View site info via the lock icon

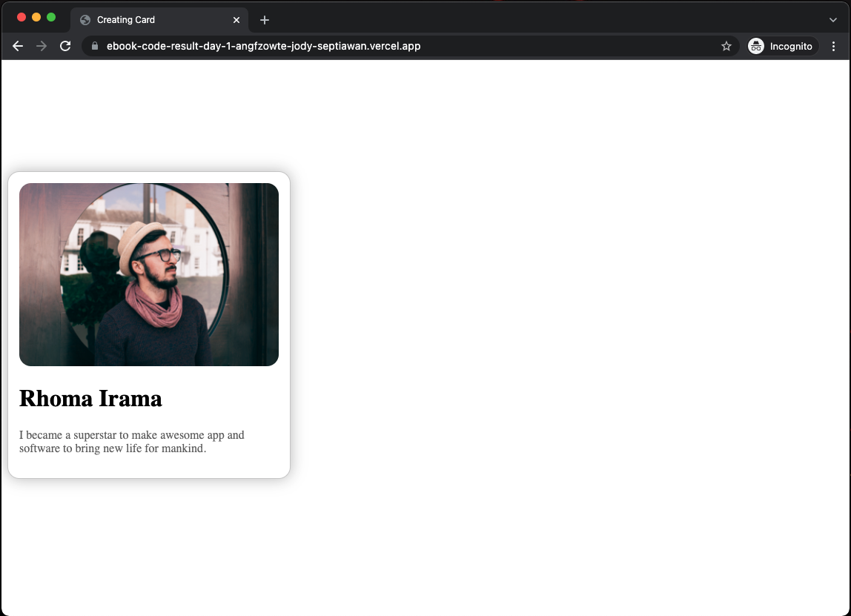94,46
